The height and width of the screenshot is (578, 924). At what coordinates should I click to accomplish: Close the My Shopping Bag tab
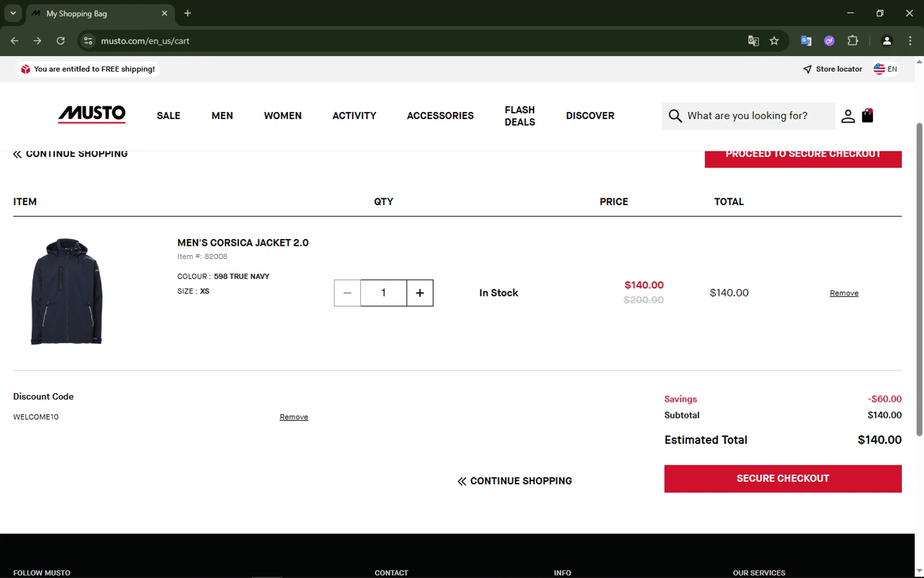pyautogui.click(x=164, y=13)
